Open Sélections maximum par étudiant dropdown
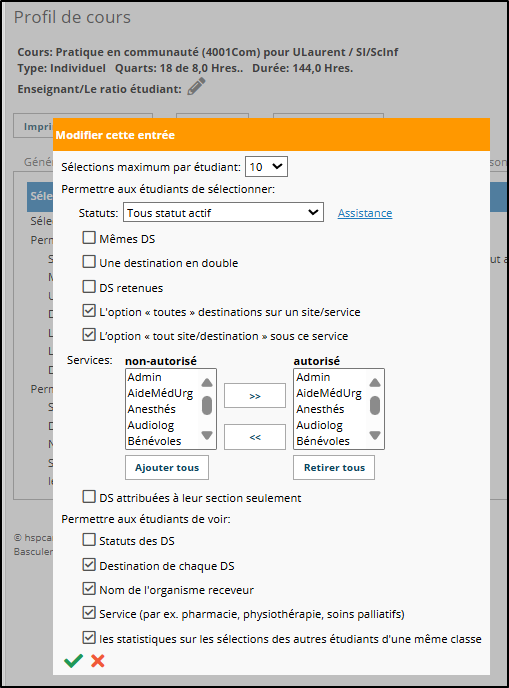This screenshot has width=509, height=688. tap(266, 167)
